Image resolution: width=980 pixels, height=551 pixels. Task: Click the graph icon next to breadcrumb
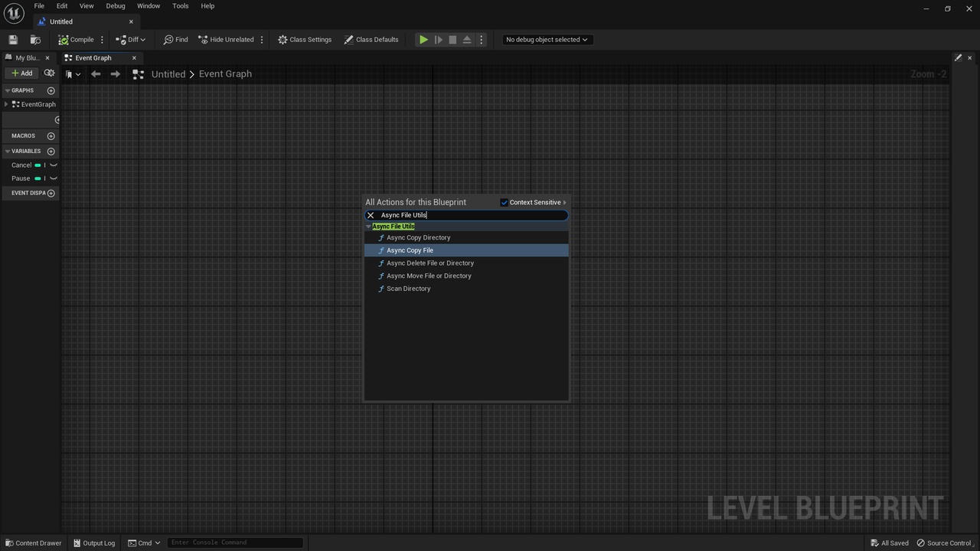pos(139,74)
